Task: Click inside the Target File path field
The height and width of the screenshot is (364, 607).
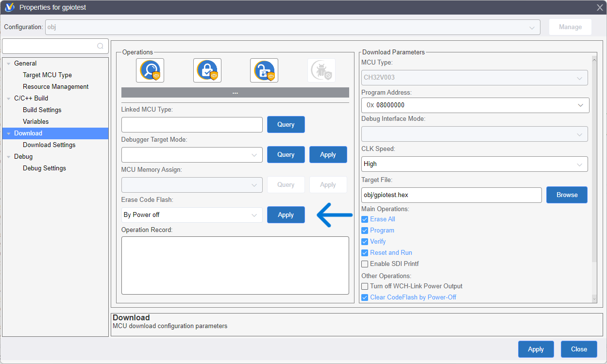Action: tap(451, 195)
